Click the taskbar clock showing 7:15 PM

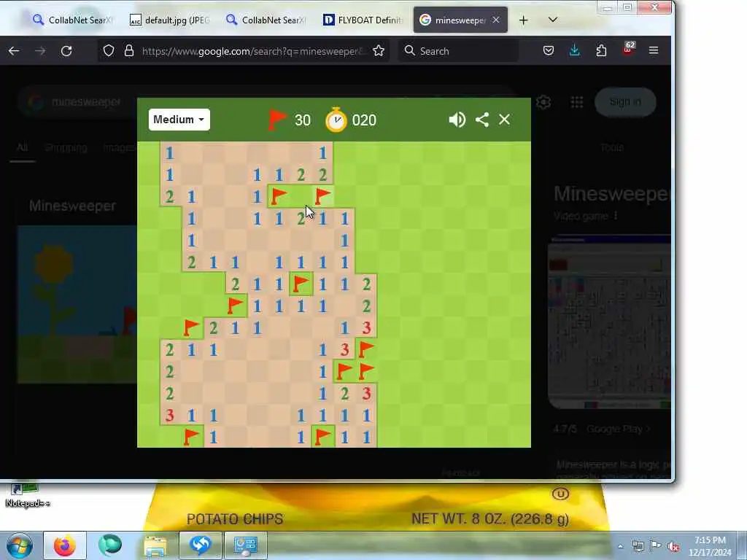710,546
